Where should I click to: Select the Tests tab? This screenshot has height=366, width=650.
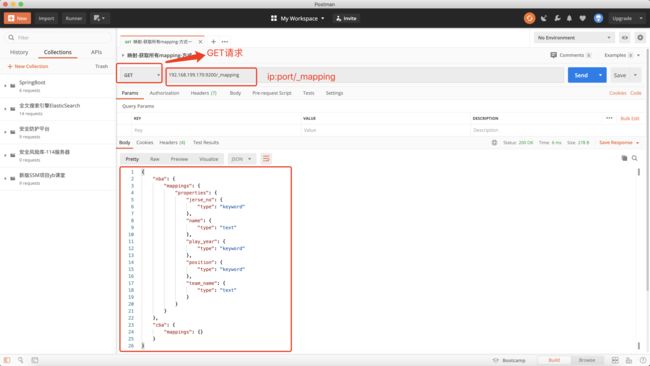pos(308,93)
